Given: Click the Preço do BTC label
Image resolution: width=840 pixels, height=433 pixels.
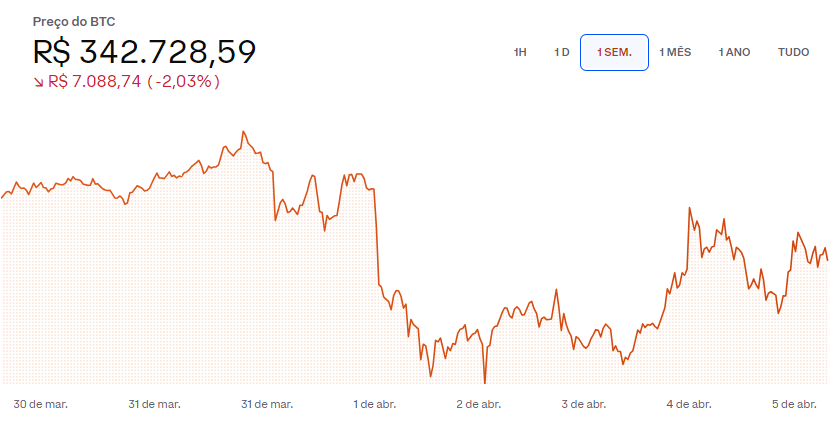Looking at the screenshot, I should (74, 22).
